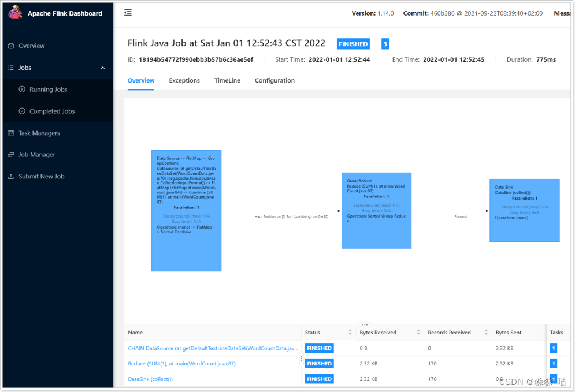Image resolution: width=575 pixels, height=392 pixels.
Task: Click the task count badge 3
Action: pyautogui.click(x=385, y=44)
